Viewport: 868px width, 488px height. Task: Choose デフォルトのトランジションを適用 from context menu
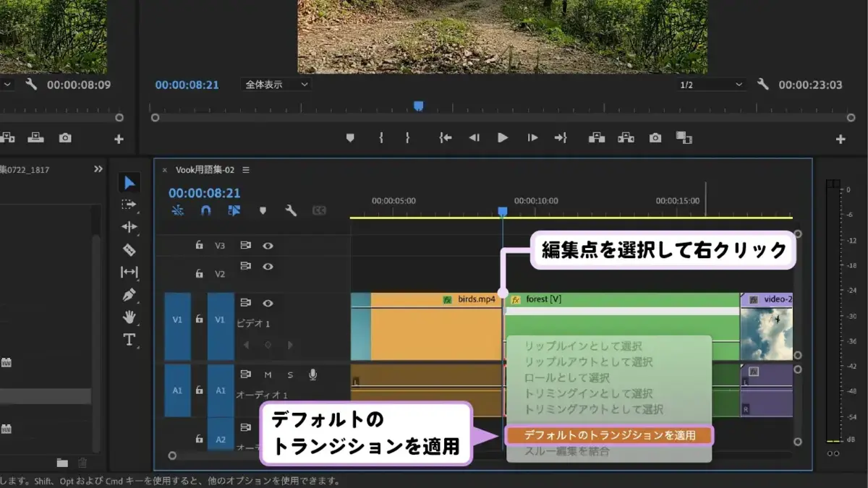point(609,435)
